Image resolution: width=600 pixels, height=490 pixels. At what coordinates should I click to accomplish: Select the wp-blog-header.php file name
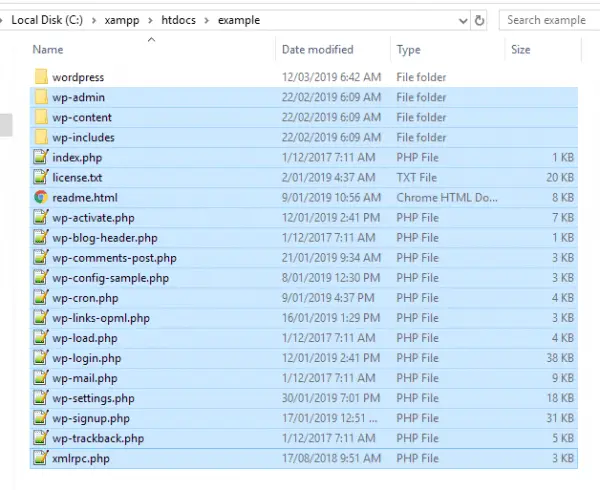[105, 238]
